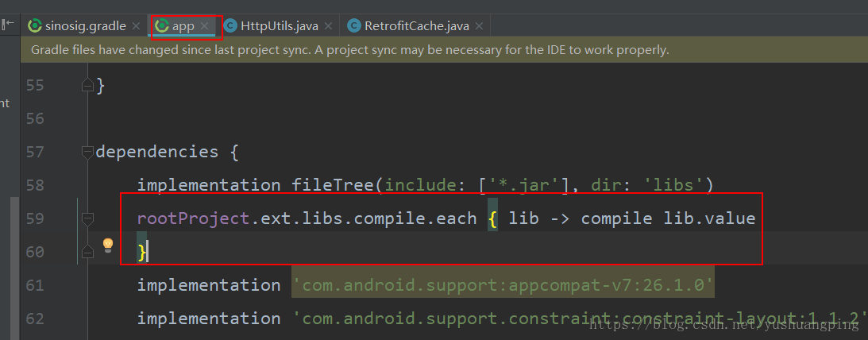
Task: Collapse the closure fold marker on line 59
Action: [87, 219]
